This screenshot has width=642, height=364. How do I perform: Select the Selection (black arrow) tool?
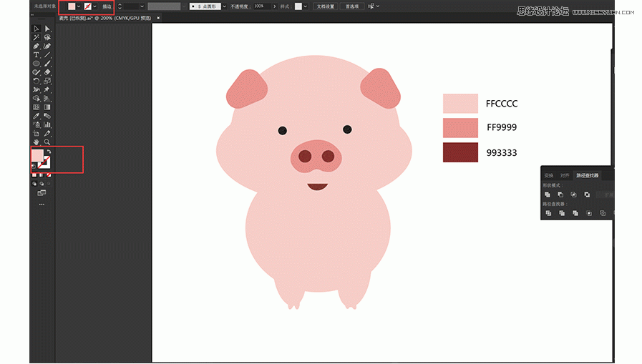point(36,29)
